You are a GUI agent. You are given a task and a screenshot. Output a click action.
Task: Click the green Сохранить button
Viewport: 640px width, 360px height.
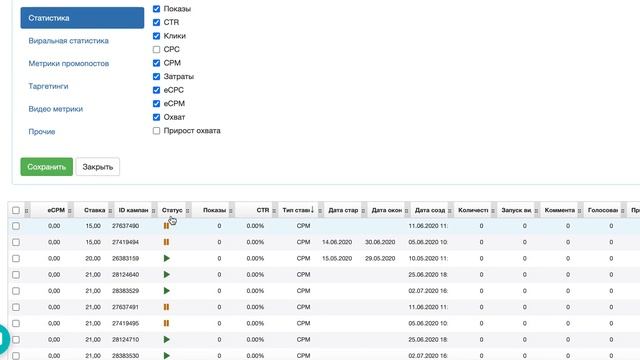(x=47, y=167)
